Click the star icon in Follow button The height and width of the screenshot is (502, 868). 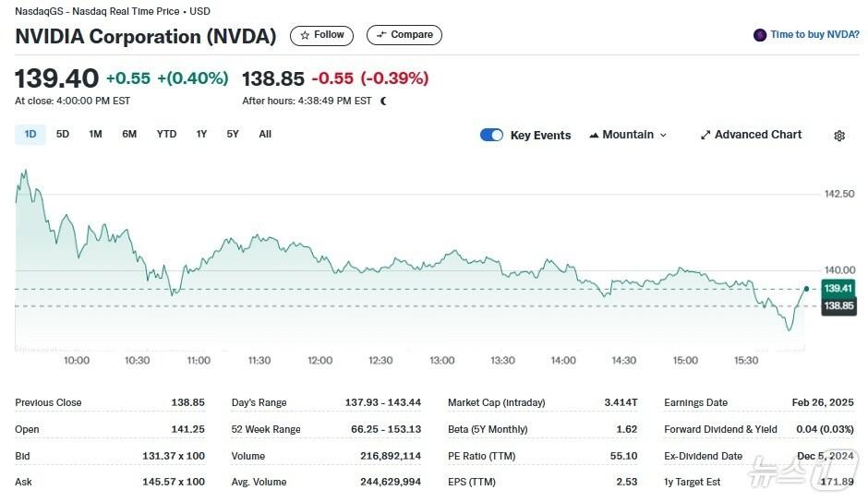click(305, 35)
